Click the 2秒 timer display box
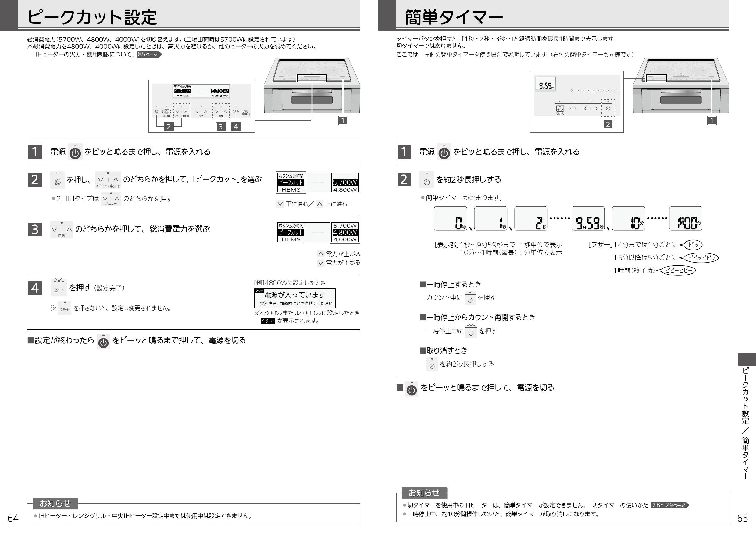This screenshot has height=535, width=756. [531, 218]
